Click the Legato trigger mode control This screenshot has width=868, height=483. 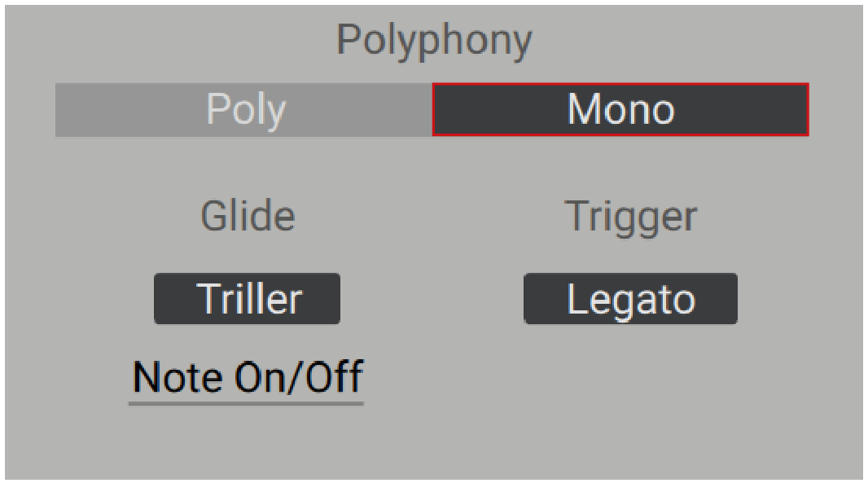tap(629, 298)
